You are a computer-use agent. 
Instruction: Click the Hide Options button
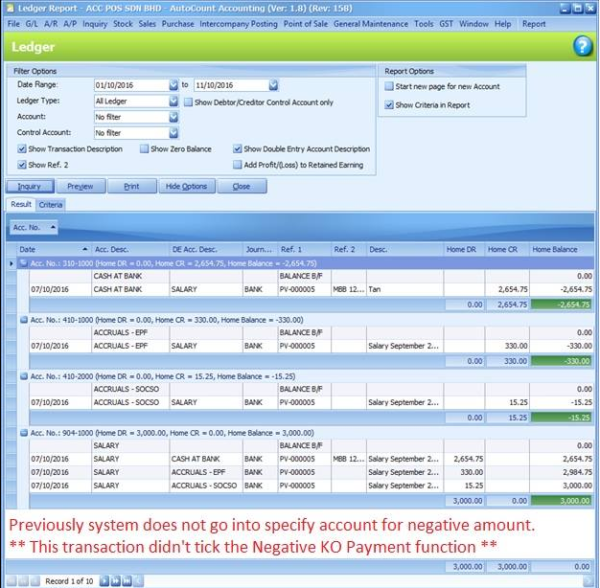click(187, 186)
